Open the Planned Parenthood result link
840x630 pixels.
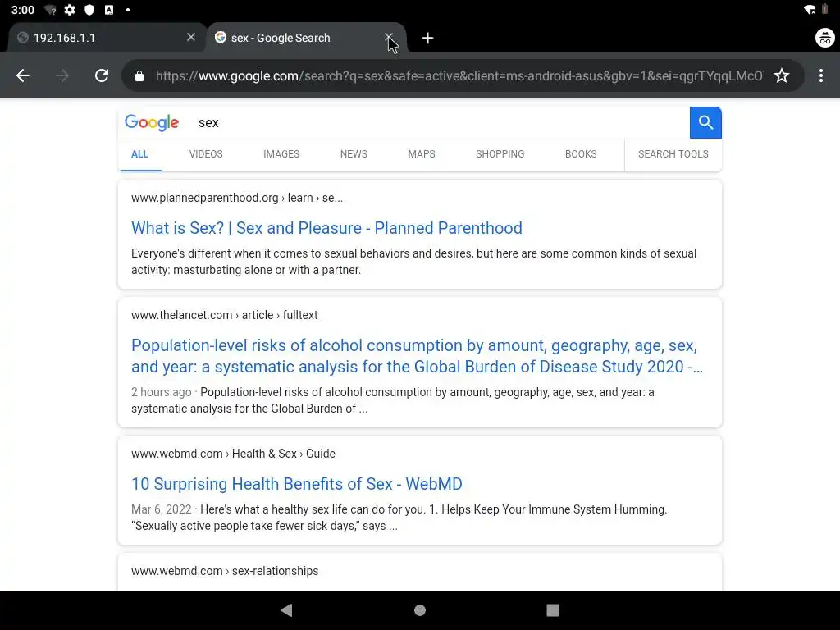click(x=326, y=228)
